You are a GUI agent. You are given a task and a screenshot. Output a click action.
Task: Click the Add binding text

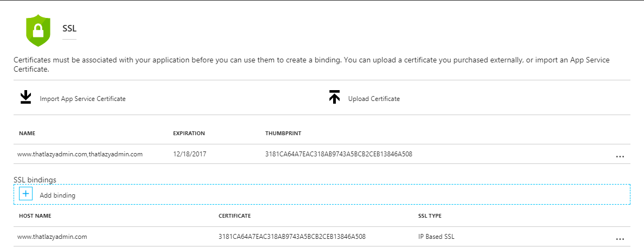(x=58, y=195)
